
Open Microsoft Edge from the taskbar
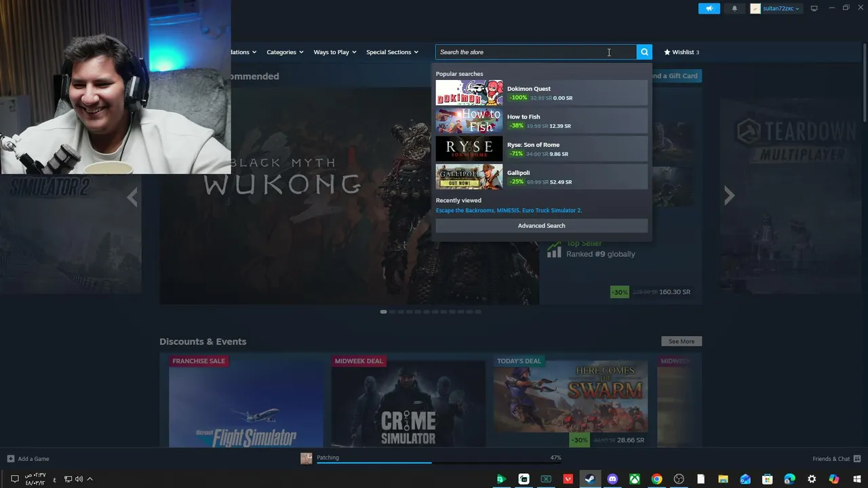pyautogui.click(x=789, y=479)
